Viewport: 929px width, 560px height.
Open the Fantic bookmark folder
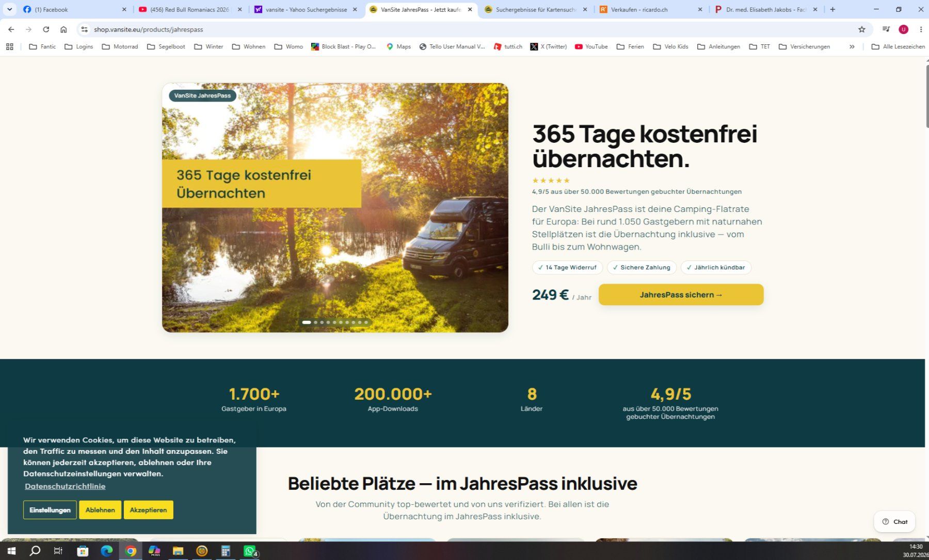[x=42, y=46]
